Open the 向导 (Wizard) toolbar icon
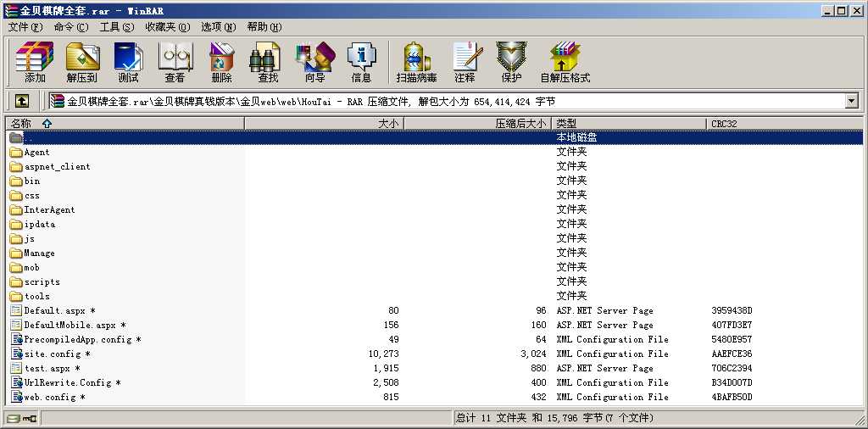The height and width of the screenshot is (429, 868). click(x=315, y=62)
